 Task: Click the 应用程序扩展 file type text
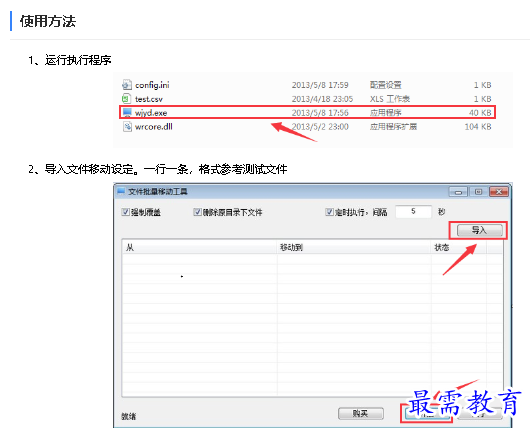point(393,127)
